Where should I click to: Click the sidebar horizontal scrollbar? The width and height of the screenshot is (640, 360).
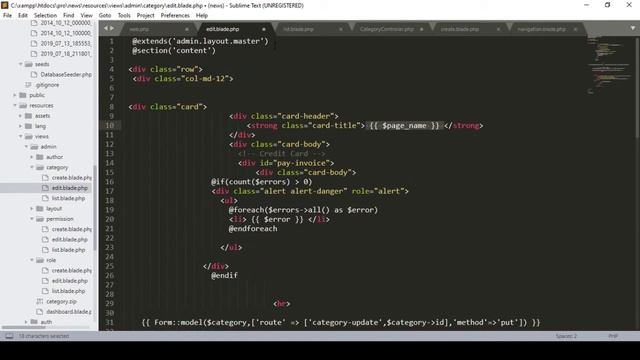pyautogui.click(x=24, y=327)
